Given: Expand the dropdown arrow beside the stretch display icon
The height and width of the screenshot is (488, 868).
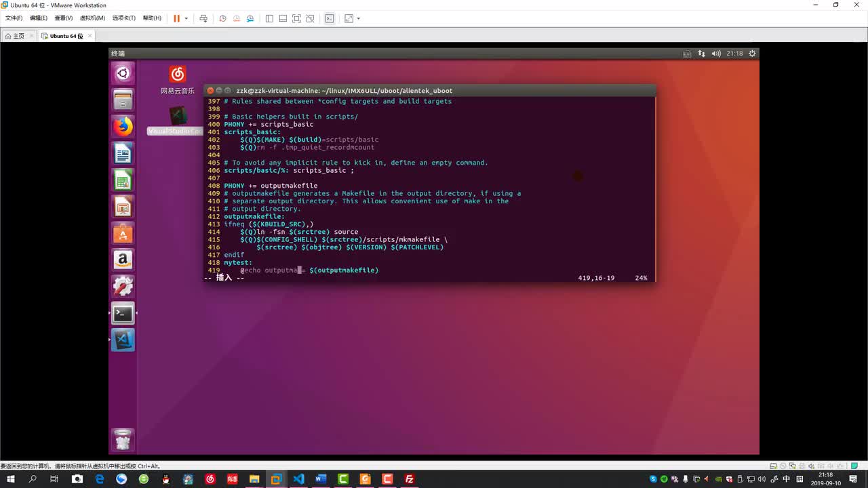Looking at the screenshot, I should coord(359,18).
